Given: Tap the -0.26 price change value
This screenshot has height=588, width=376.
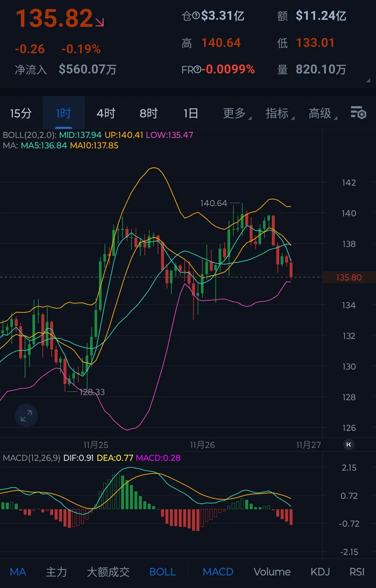Looking at the screenshot, I should [x=30, y=49].
